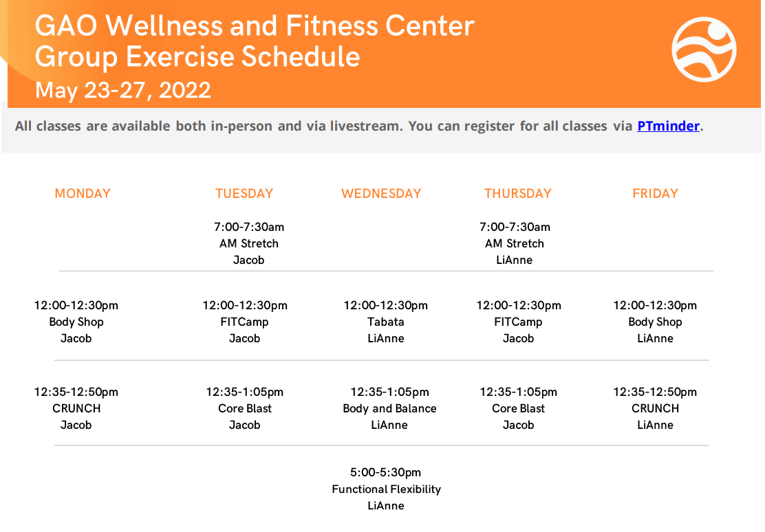This screenshot has height=532, width=765.
Task: Select the MONDAY column header
Action: [83, 194]
